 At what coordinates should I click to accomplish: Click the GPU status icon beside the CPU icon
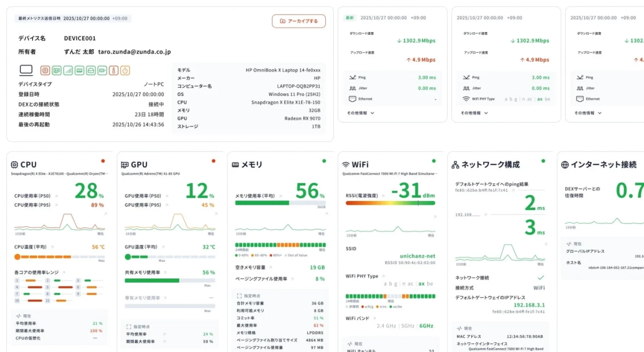[56, 70]
